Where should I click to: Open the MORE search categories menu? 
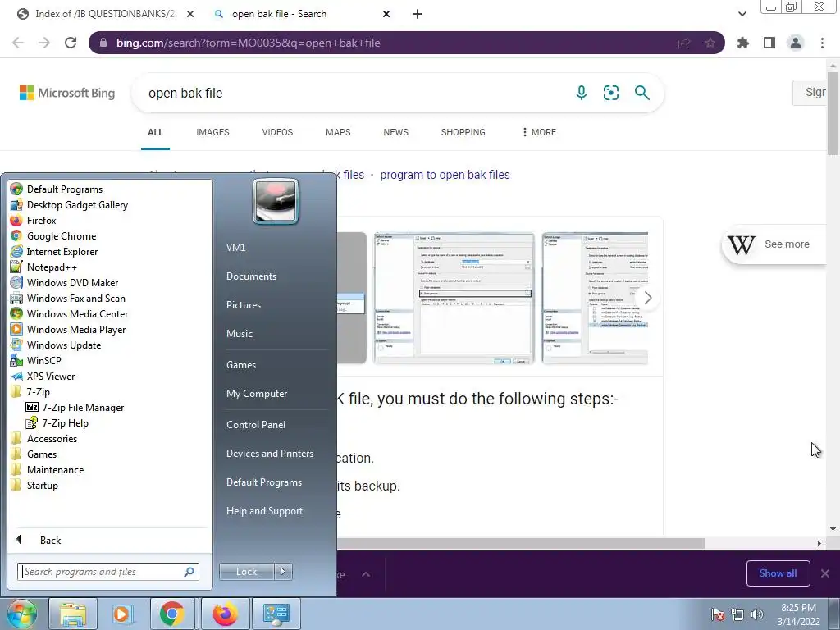coord(539,132)
